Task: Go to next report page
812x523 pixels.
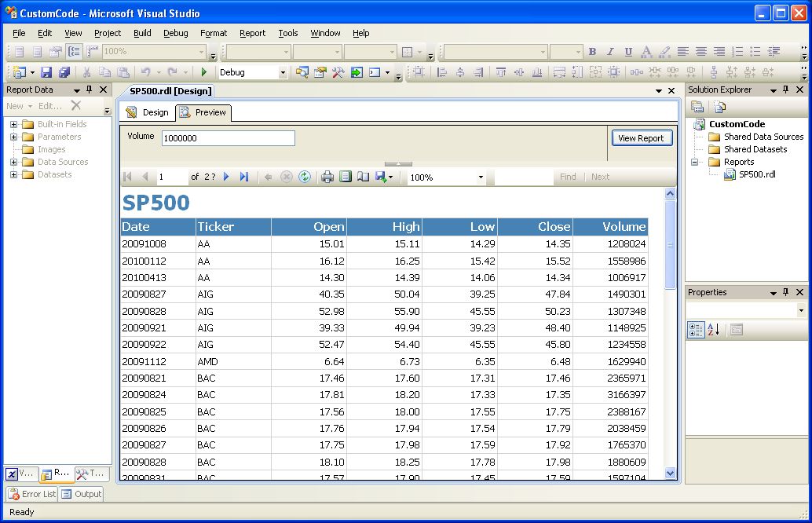Action: [227, 177]
